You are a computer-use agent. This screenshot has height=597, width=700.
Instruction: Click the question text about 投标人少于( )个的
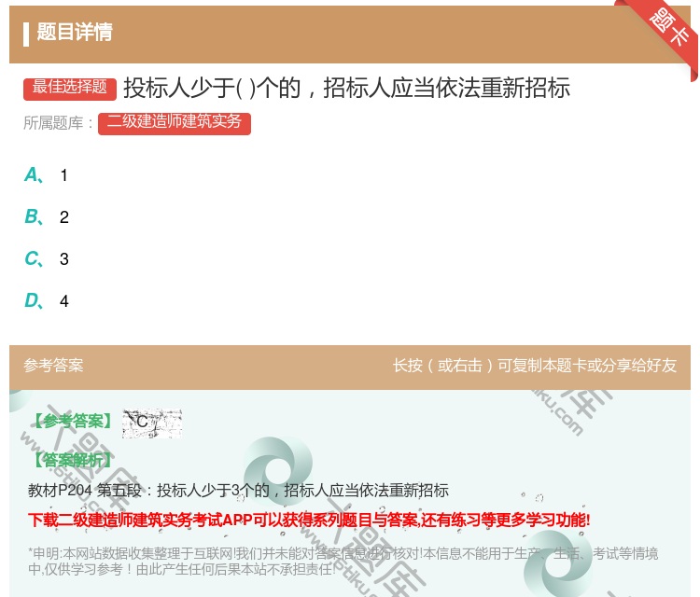click(x=346, y=88)
